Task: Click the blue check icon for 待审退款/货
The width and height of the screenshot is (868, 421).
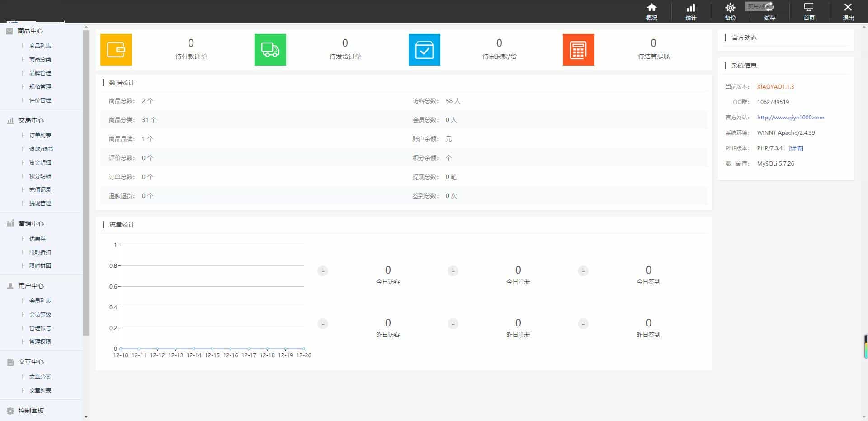Action: click(x=425, y=50)
